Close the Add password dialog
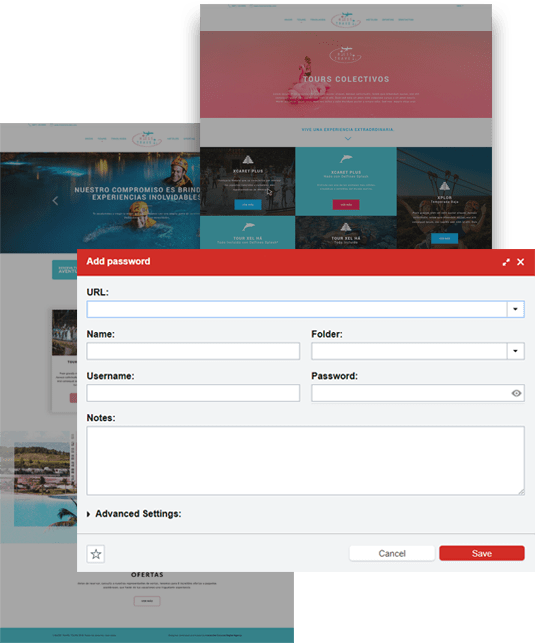This screenshot has width=535, height=643. [x=521, y=262]
